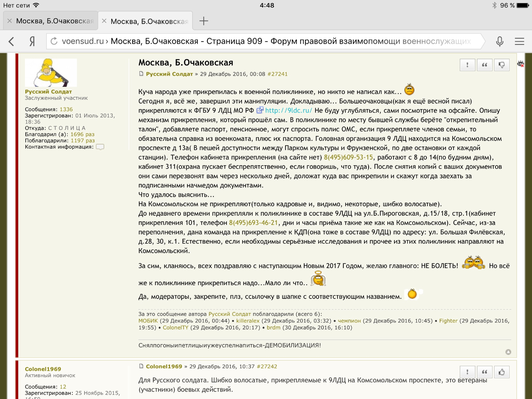
Task: Quote Colonel1969's post #27242
Action: [x=485, y=372]
